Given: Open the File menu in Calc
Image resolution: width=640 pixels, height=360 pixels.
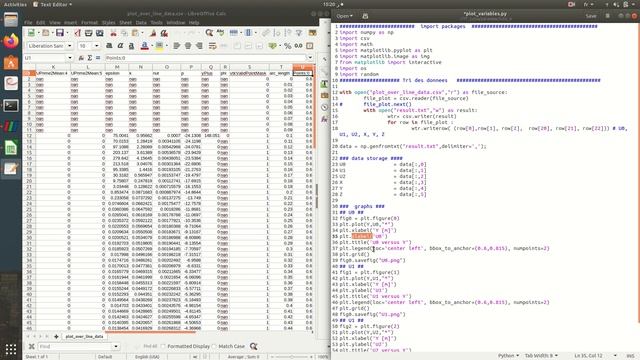Looking at the screenshot, I should coord(28,22).
